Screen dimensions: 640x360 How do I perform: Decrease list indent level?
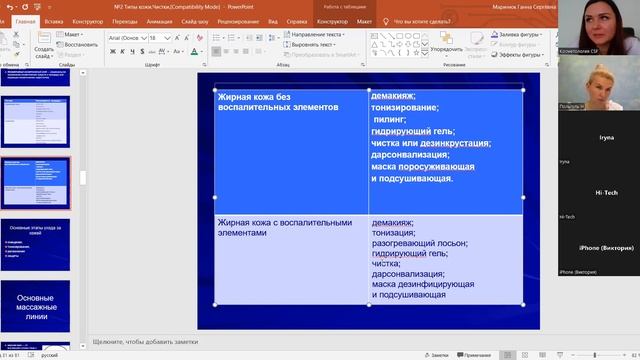click(249, 38)
